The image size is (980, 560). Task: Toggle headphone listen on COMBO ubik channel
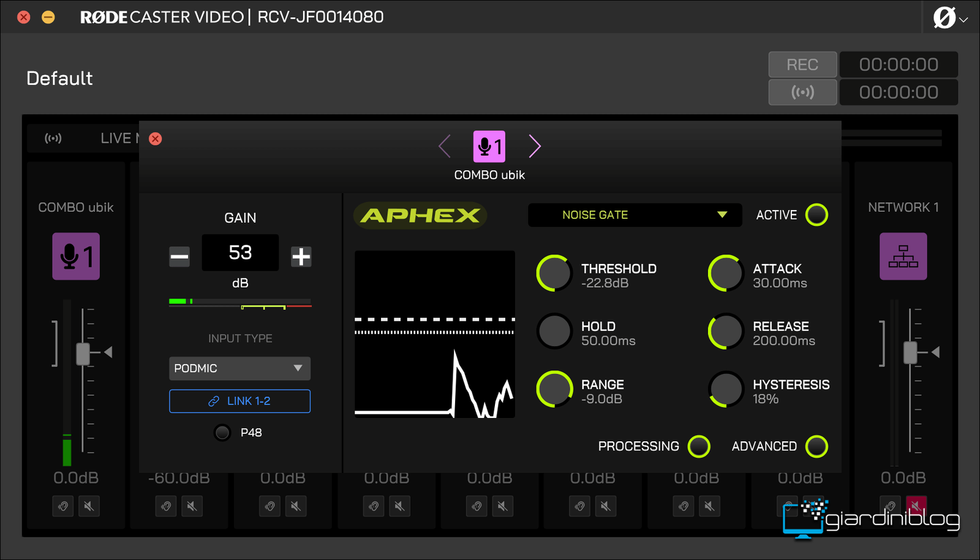tap(63, 506)
